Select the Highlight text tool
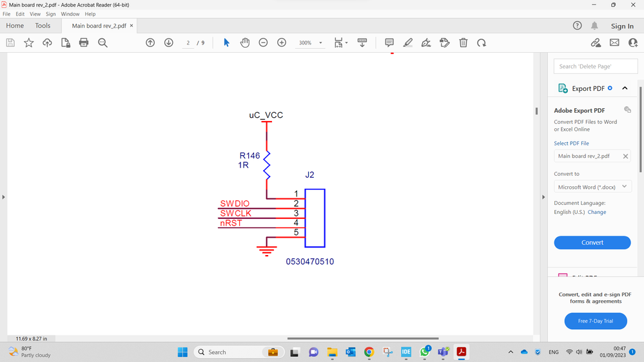The width and height of the screenshot is (644, 362). [407, 43]
